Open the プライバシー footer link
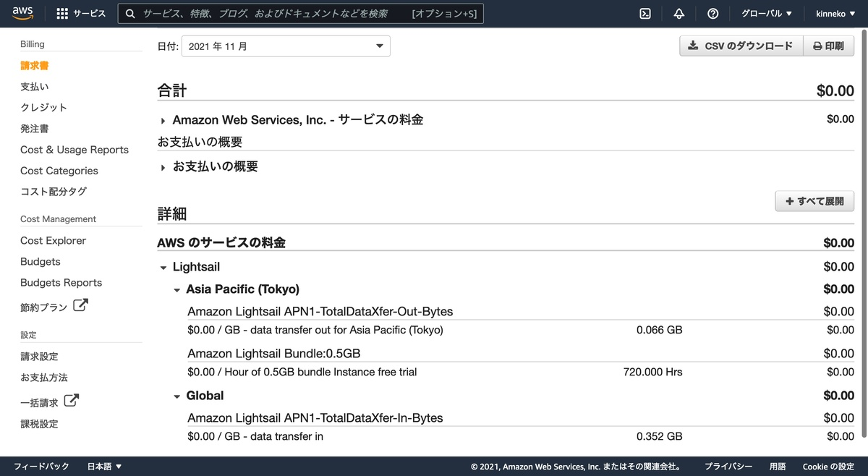 pos(728,467)
